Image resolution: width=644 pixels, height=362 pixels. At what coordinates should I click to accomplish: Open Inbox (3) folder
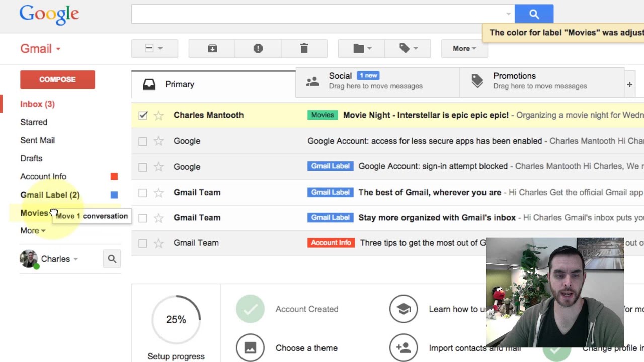click(x=37, y=104)
